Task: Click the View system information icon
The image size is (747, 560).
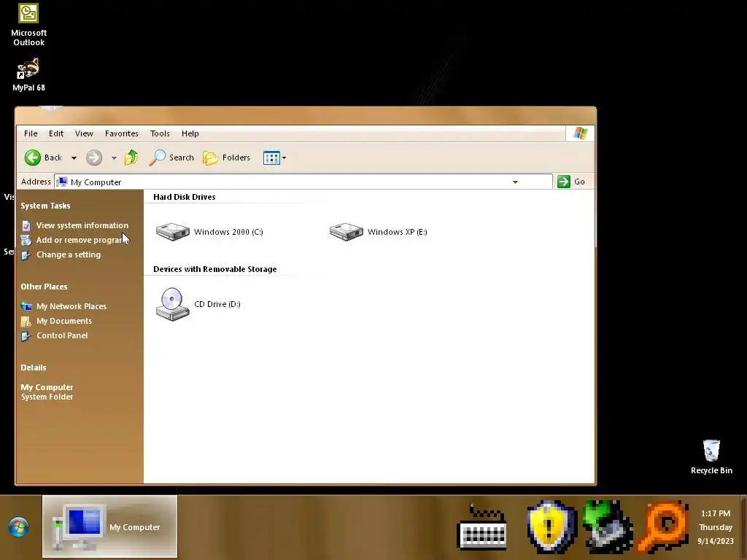Action: 26,226
